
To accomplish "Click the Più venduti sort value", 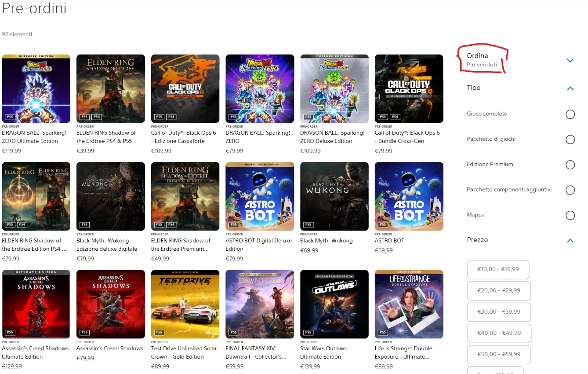I will pos(482,65).
